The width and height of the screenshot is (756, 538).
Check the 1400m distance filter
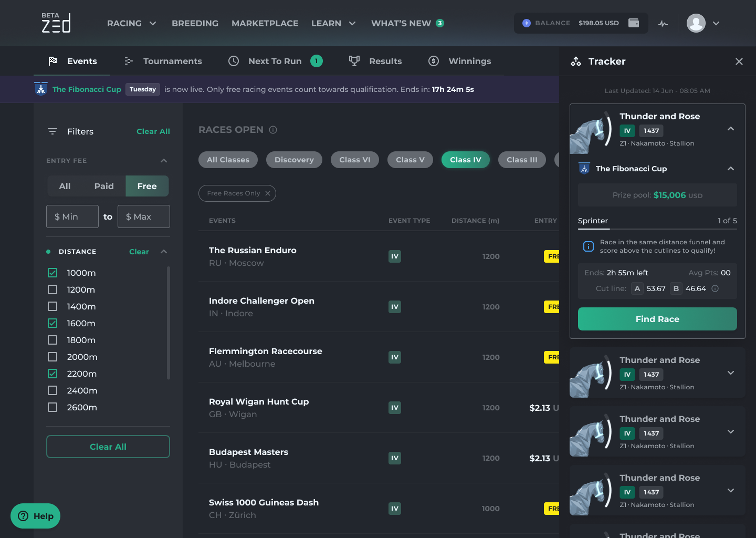pyautogui.click(x=52, y=306)
